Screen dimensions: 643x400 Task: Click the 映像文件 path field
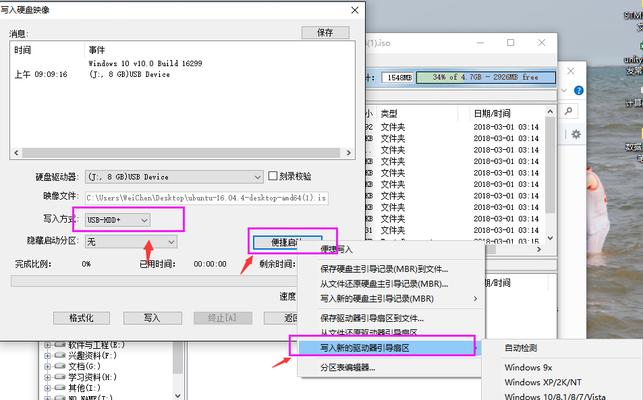(x=207, y=198)
